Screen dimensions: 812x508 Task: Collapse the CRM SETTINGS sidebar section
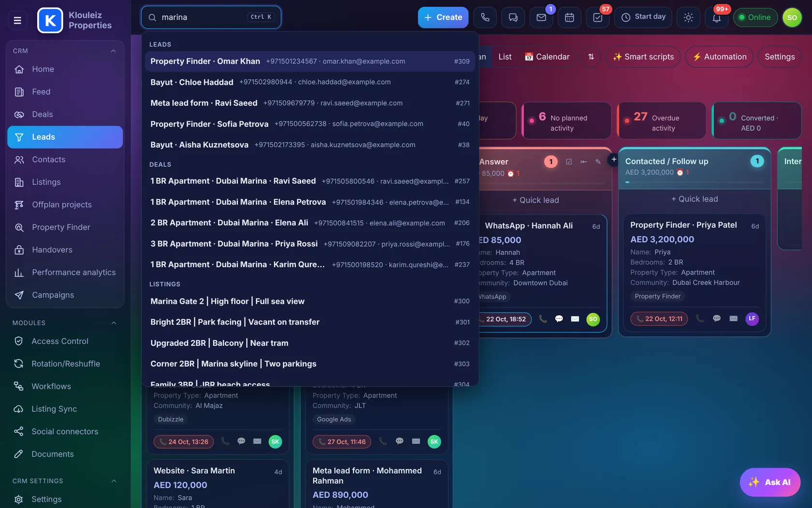click(114, 481)
